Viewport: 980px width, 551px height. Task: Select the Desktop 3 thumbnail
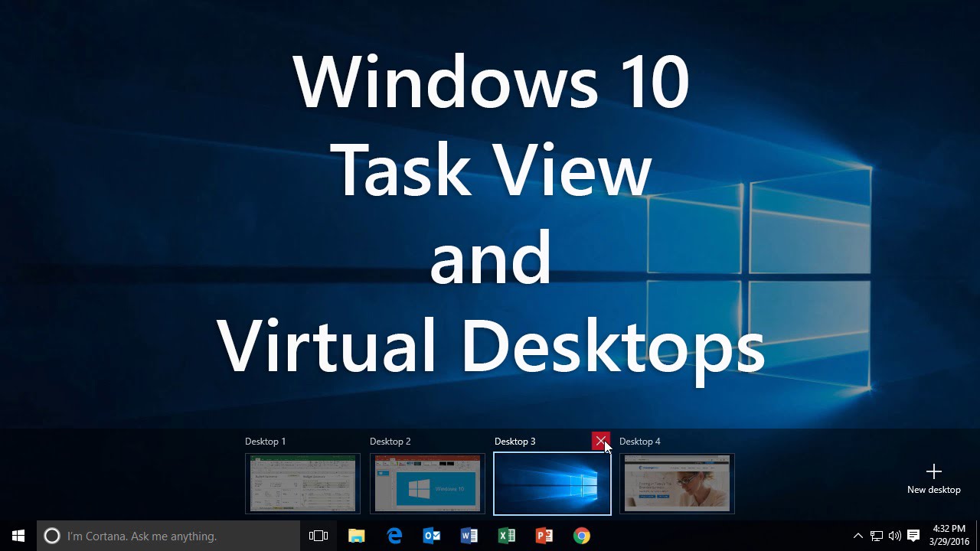tap(552, 484)
